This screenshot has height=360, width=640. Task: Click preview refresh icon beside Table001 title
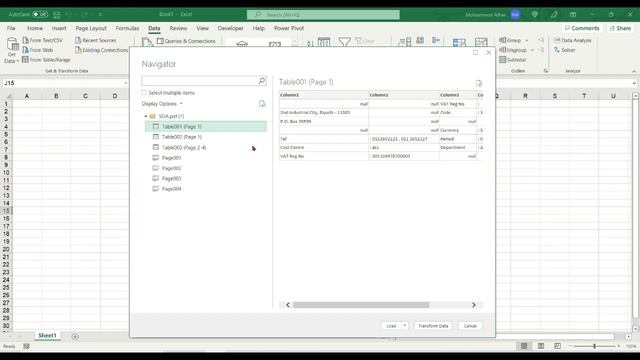[x=479, y=83]
